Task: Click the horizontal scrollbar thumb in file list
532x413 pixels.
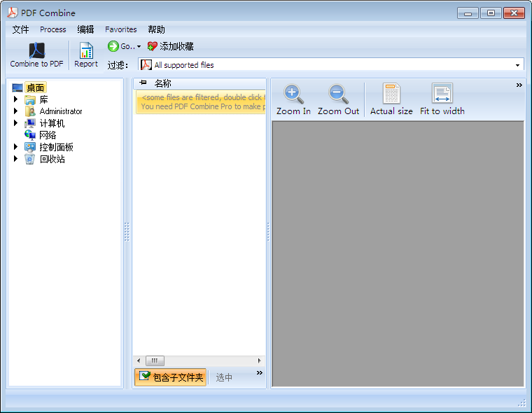Action: coord(155,360)
